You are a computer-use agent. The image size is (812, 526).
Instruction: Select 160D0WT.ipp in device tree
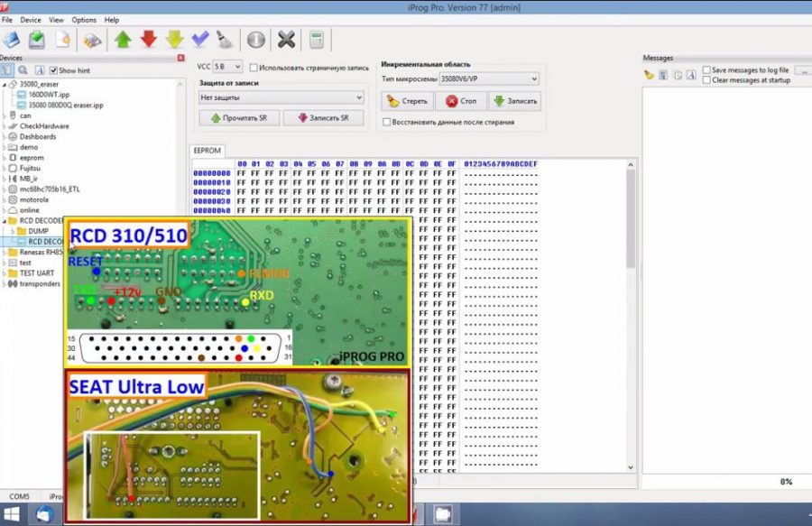tap(49, 95)
